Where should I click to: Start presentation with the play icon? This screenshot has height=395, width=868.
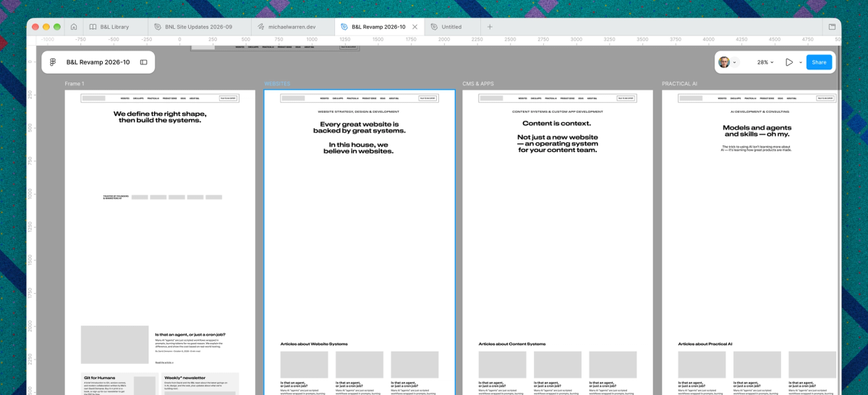click(789, 62)
